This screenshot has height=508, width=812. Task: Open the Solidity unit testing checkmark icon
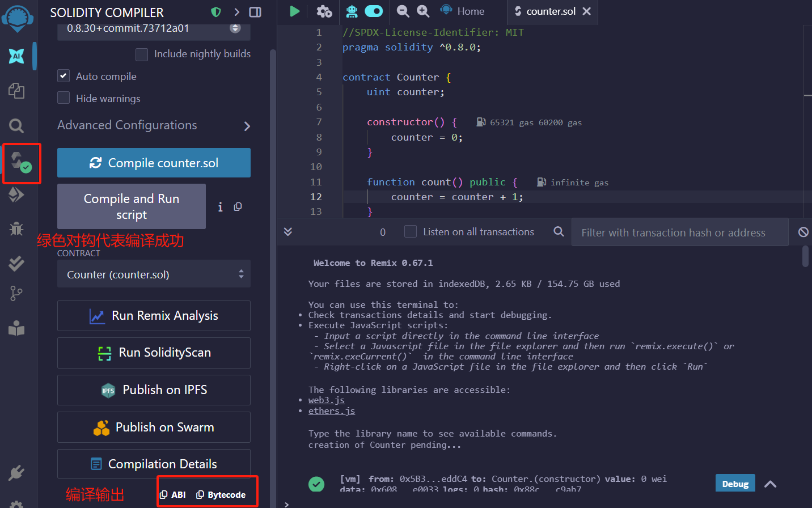point(16,263)
